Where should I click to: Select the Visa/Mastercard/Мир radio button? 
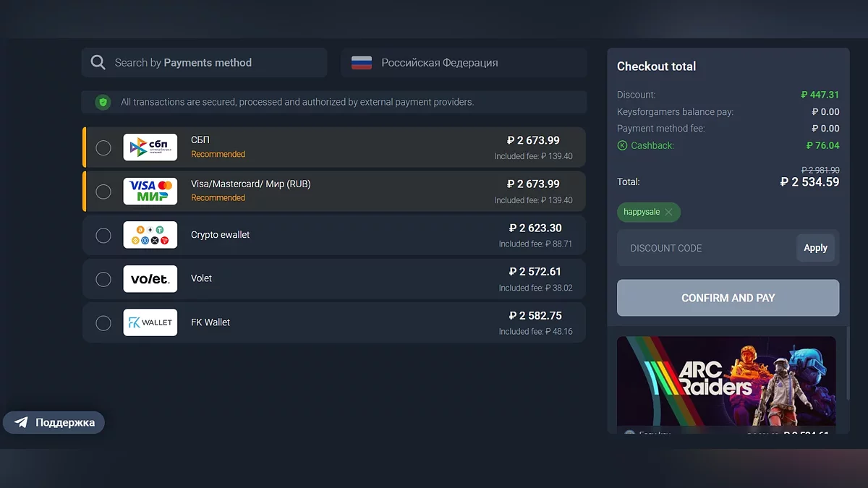click(103, 192)
